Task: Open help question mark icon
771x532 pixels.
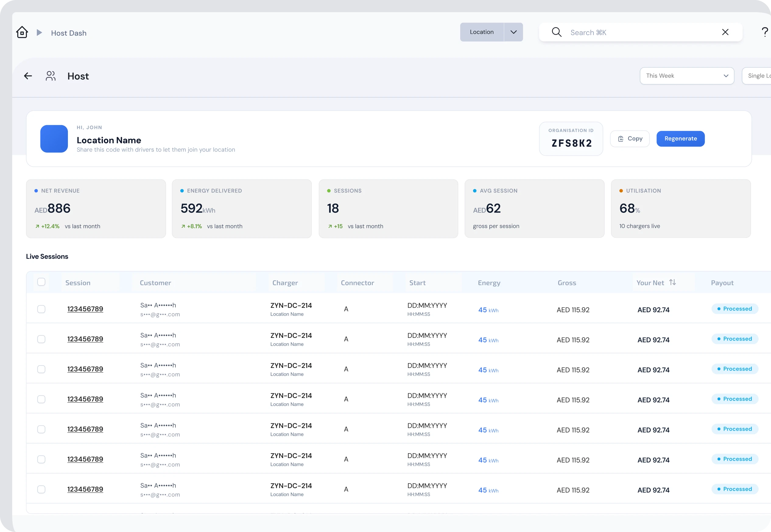Action: 765,32
